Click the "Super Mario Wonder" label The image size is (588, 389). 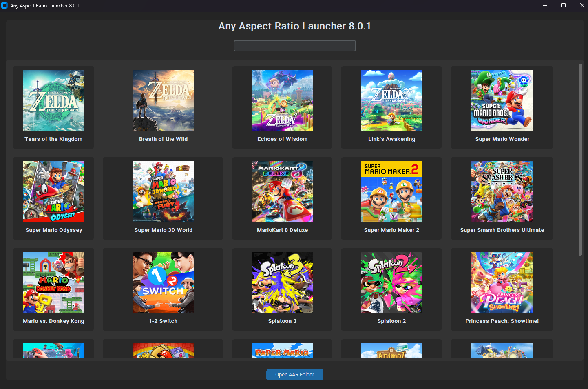coord(502,139)
